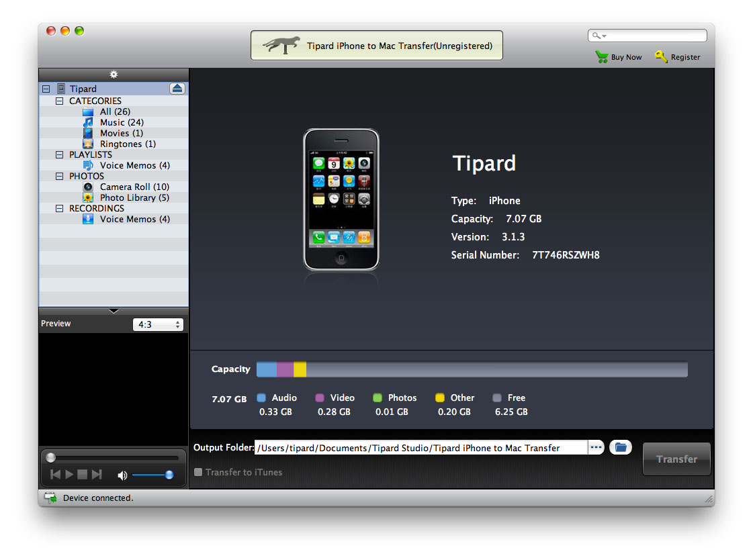Open output folder with blue folder icon
The height and width of the screenshot is (560, 753).
621,447
